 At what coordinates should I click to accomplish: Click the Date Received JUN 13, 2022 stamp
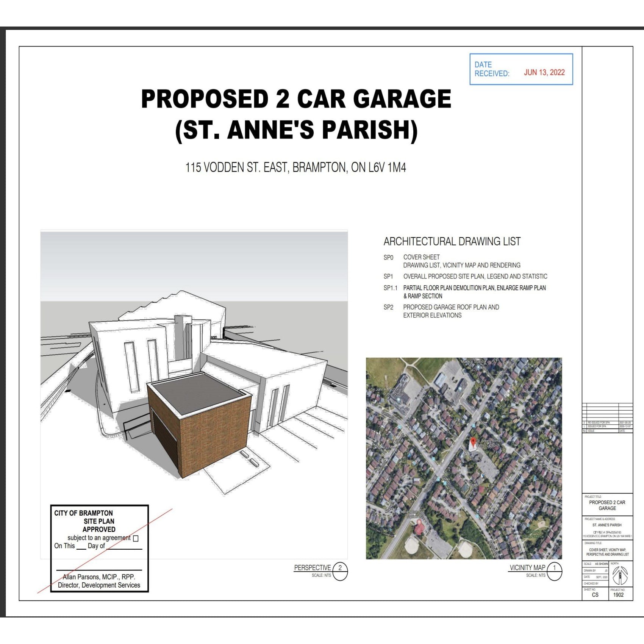pyautogui.click(x=521, y=69)
